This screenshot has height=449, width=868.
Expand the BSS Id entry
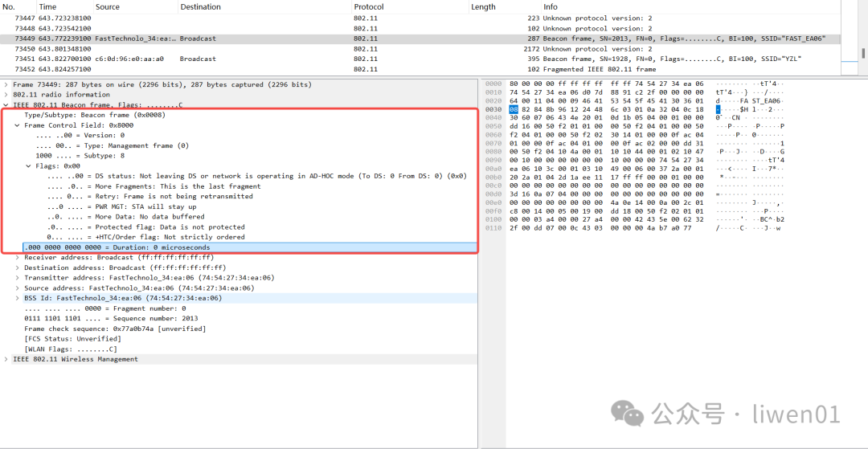18,298
